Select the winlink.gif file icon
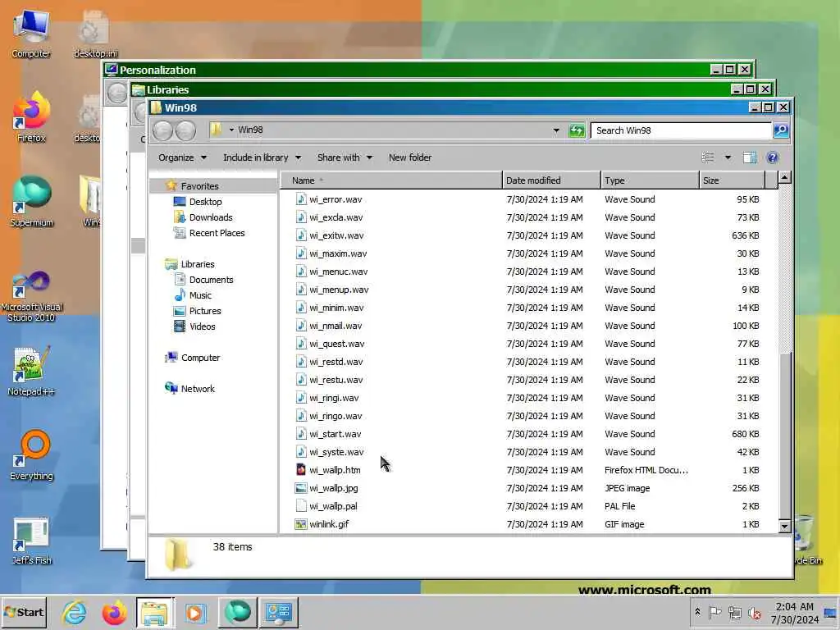The width and height of the screenshot is (840, 630). coord(301,524)
